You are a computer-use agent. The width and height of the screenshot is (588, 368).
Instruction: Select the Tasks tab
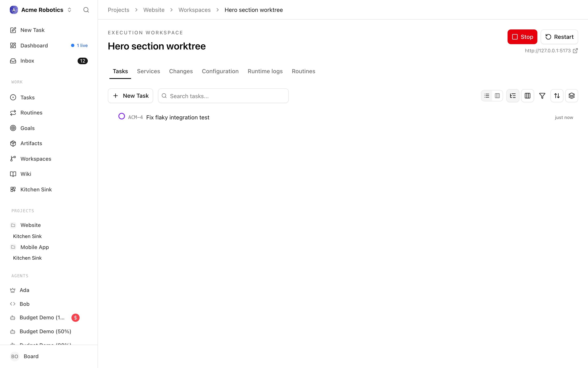pos(120,71)
